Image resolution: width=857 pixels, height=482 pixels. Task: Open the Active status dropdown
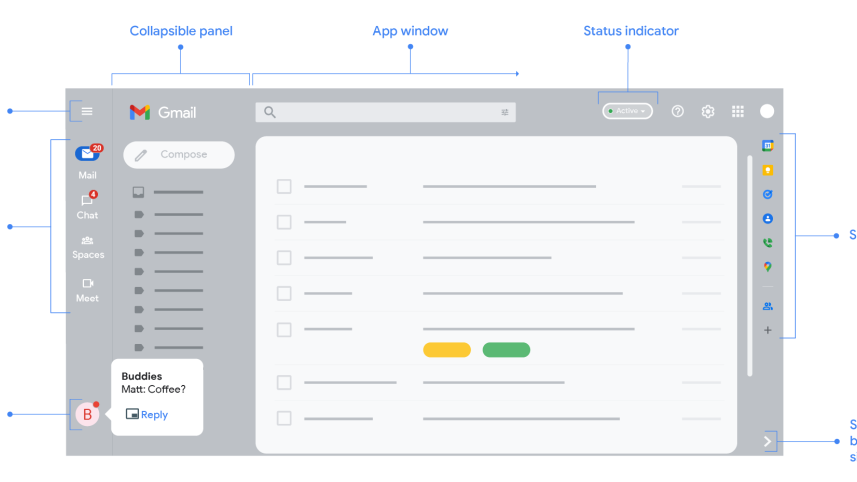click(x=628, y=111)
